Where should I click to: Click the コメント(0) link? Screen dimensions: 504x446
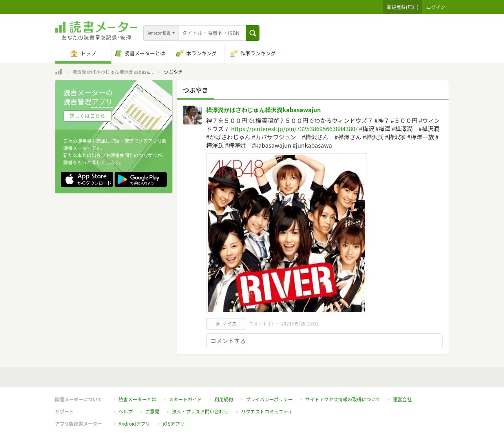[x=261, y=324]
